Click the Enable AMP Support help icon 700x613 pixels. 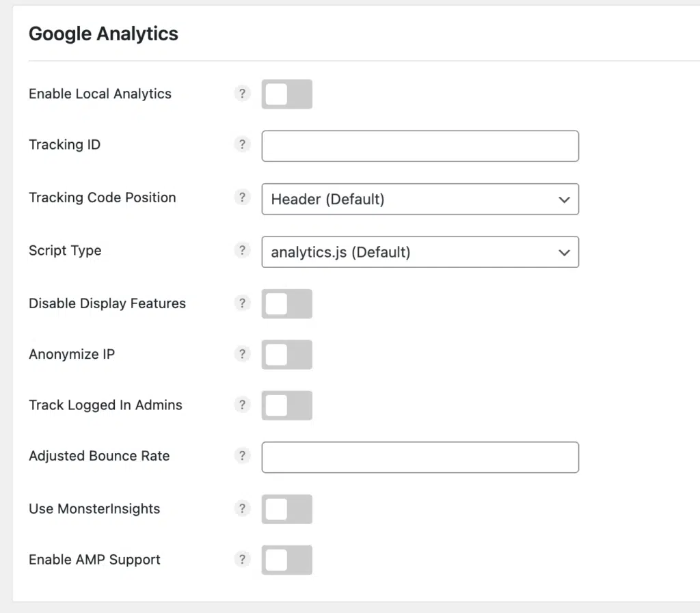tap(242, 559)
